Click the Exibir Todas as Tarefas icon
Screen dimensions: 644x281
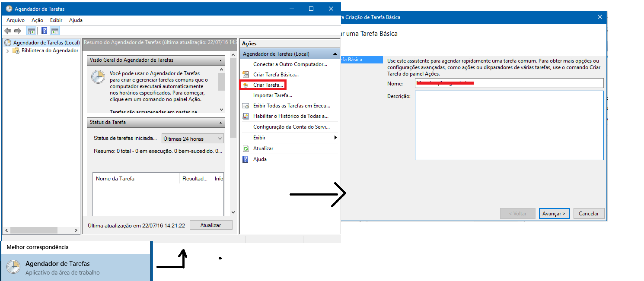pyautogui.click(x=245, y=106)
